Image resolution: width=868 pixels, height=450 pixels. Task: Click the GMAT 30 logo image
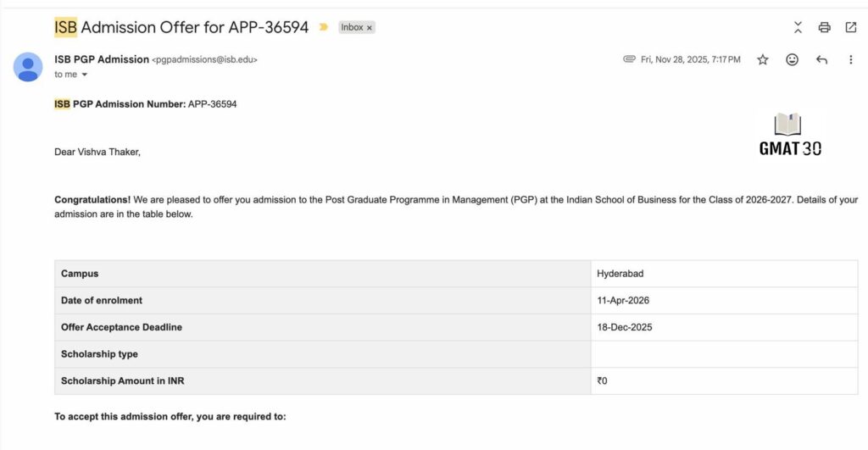click(791, 134)
